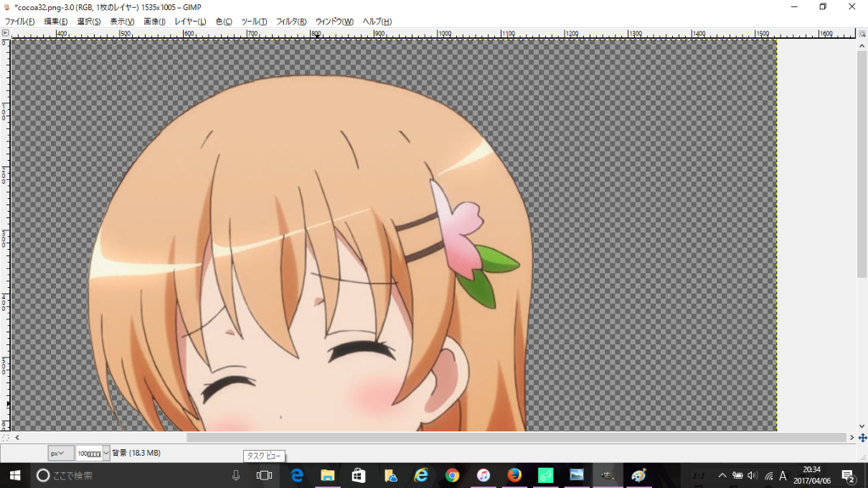Click zoom-on-resize icon at top right of canvas
The width and height of the screenshot is (868, 488).
point(862,33)
